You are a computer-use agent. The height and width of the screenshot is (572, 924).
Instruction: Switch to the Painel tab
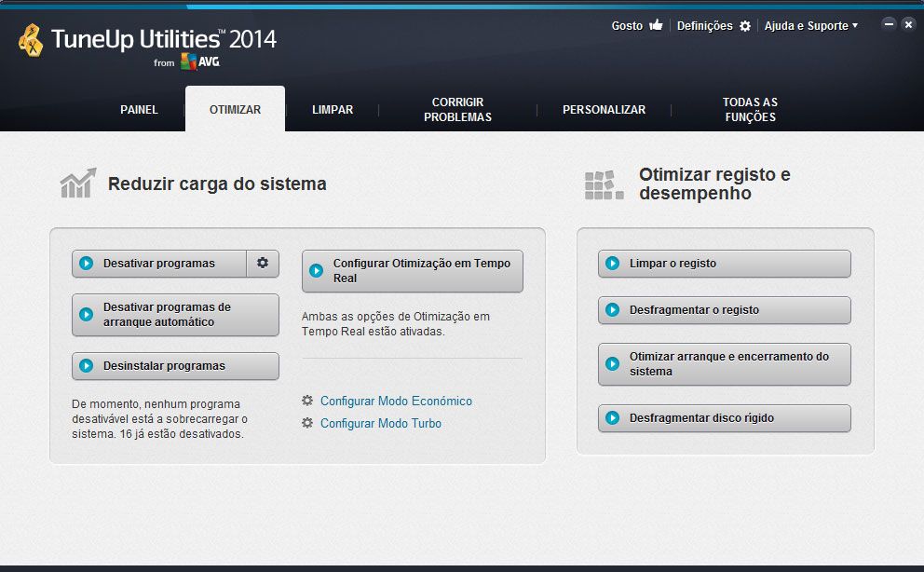[x=139, y=110]
